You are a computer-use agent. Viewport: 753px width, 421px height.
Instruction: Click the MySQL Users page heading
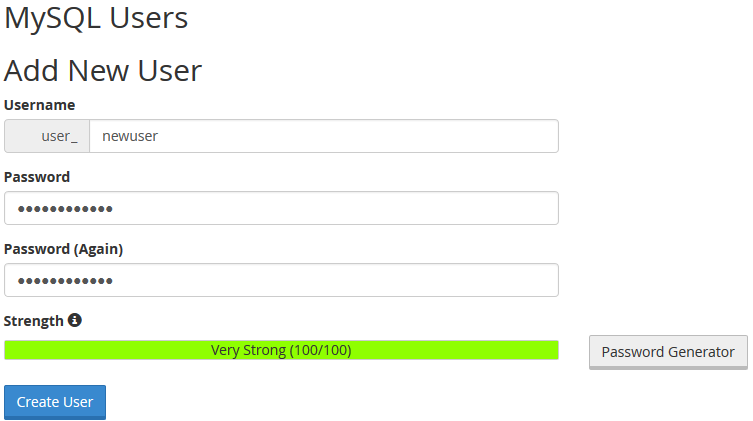click(x=96, y=18)
